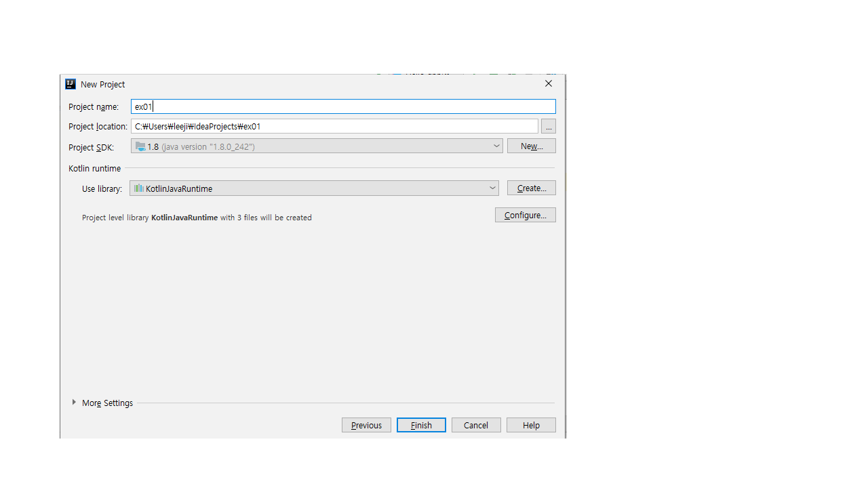Click into the Project location path field
The width and height of the screenshot is (868, 488).
(334, 127)
